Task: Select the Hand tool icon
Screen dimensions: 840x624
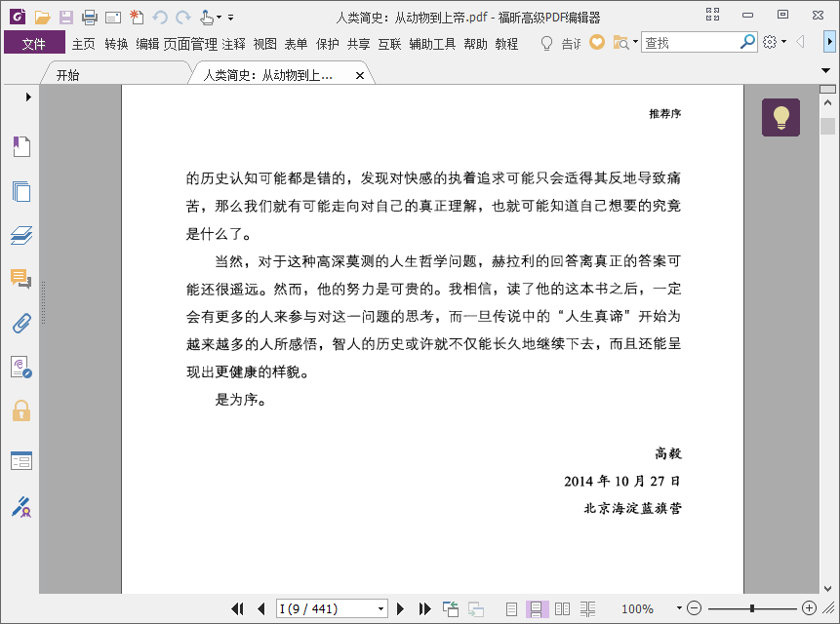Action: (x=207, y=18)
